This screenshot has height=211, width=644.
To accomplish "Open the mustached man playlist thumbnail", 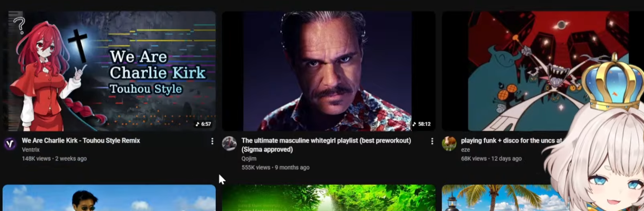I will (x=328, y=71).
